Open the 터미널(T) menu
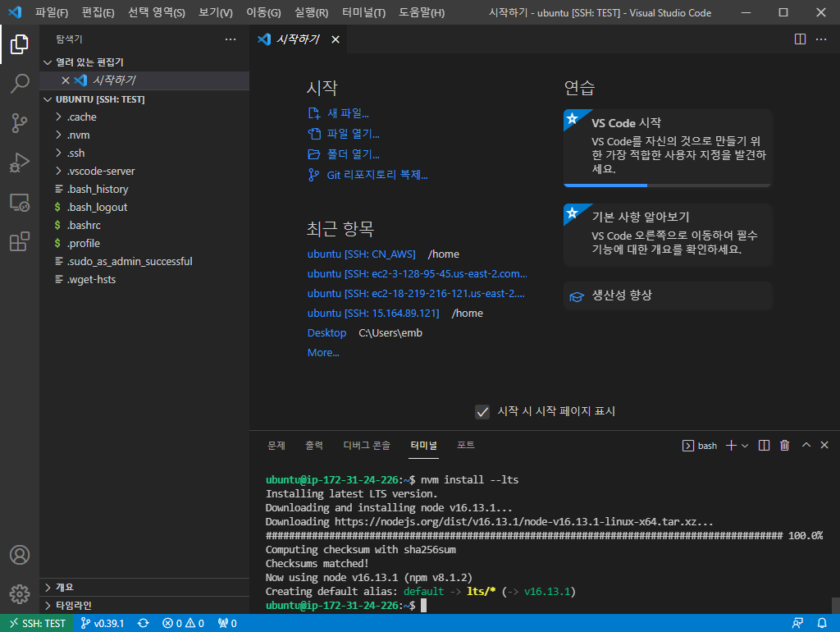This screenshot has height=632, width=840. coord(363,12)
